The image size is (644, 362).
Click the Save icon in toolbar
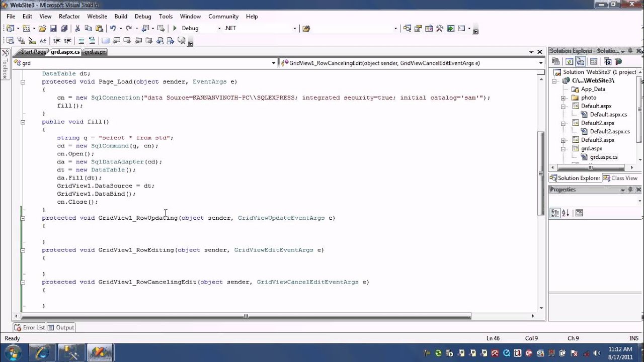[53, 28]
